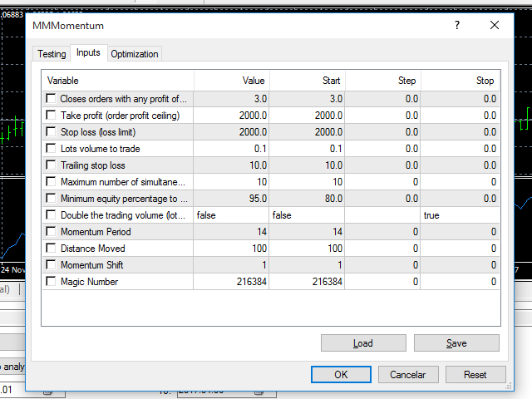Confirm with the OK button
This screenshot has width=532, height=399.
pos(341,375)
